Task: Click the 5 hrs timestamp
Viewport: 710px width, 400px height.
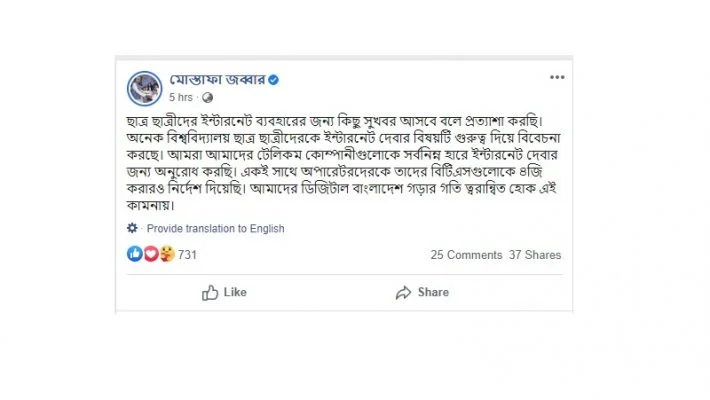Action: 180,98
